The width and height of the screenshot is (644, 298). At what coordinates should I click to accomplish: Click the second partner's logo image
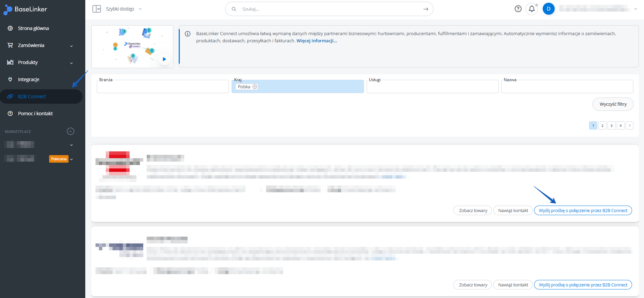[x=119, y=250]
